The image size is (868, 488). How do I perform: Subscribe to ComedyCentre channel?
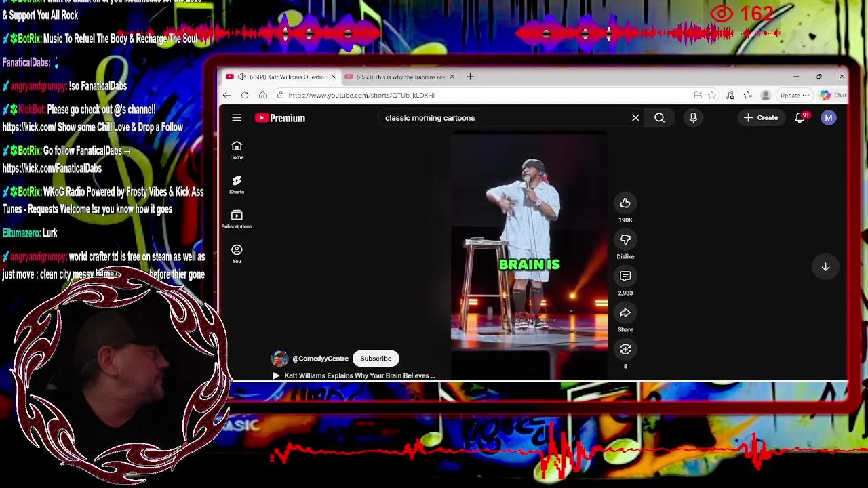[376, 359]
